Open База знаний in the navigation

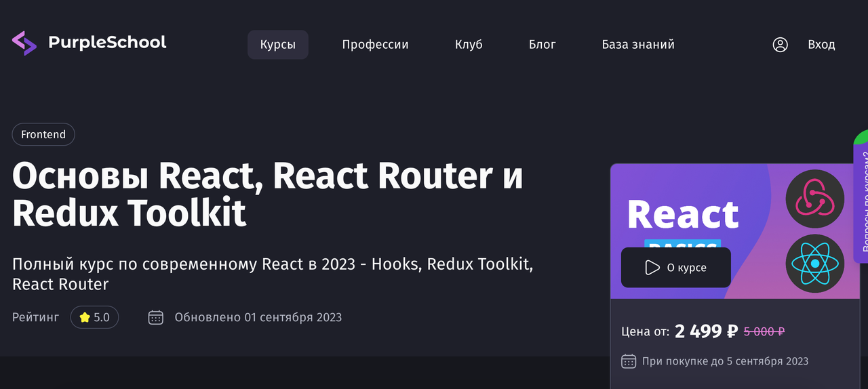638,45
